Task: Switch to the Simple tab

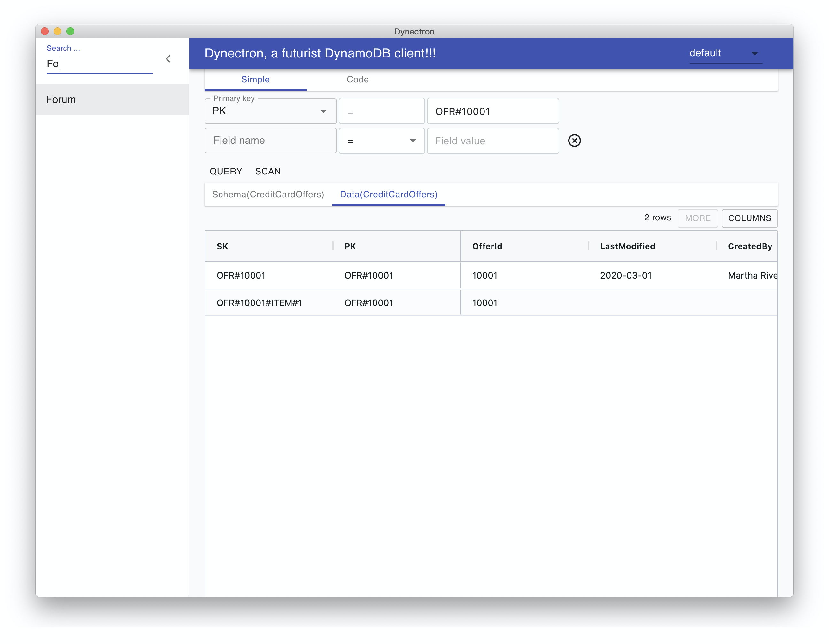Action: coord(255,79)
